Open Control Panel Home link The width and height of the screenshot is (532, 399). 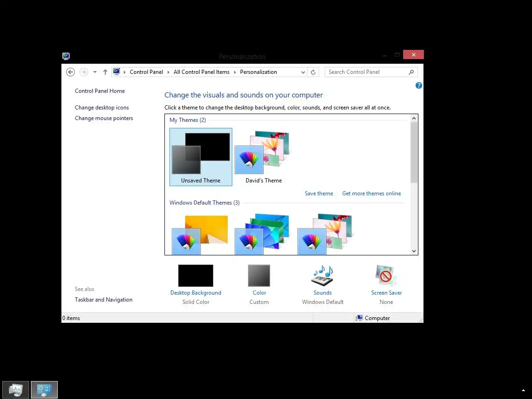[100, 91]
